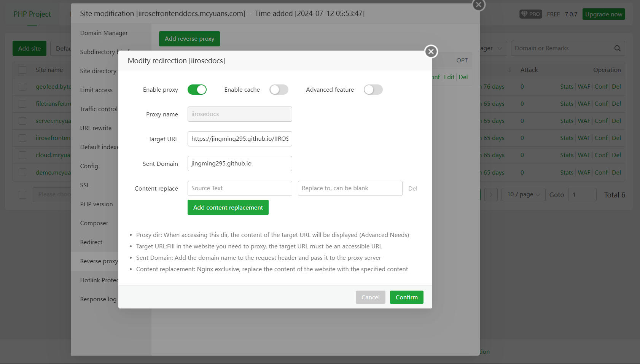This screenshot has height=364, width=640.
Task: Open demo.mcyuans site link
Action: click(53, 173)
